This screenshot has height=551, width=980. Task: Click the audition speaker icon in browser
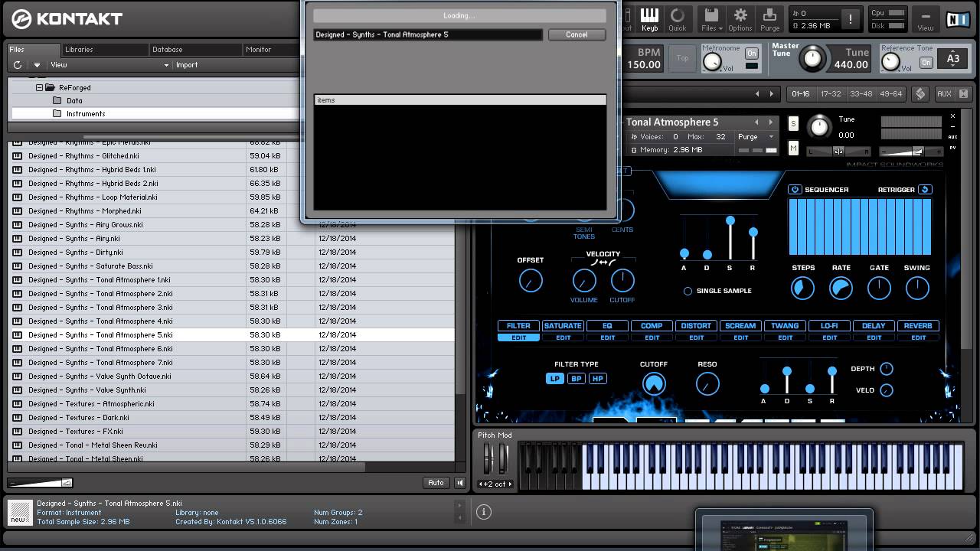click(459, 483)
